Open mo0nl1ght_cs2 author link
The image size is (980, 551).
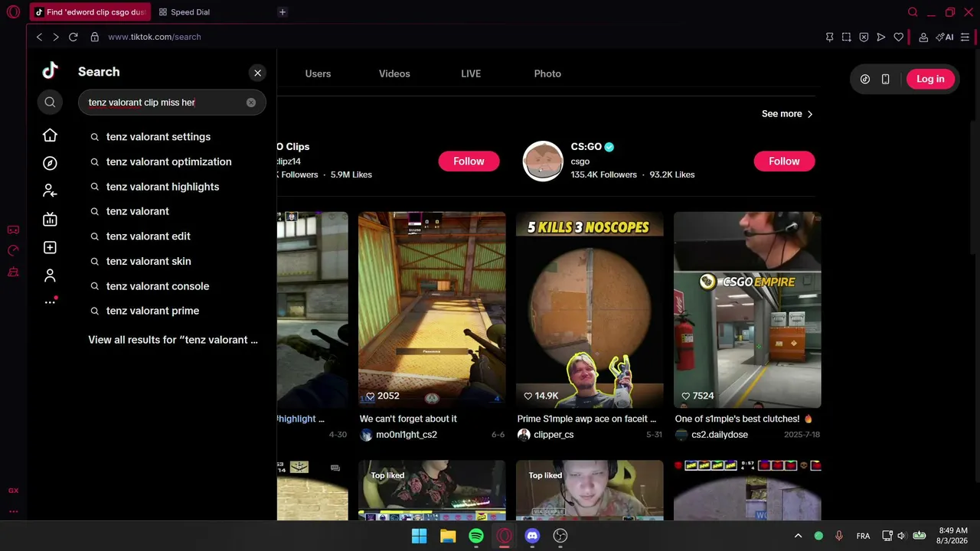point(407,435)
